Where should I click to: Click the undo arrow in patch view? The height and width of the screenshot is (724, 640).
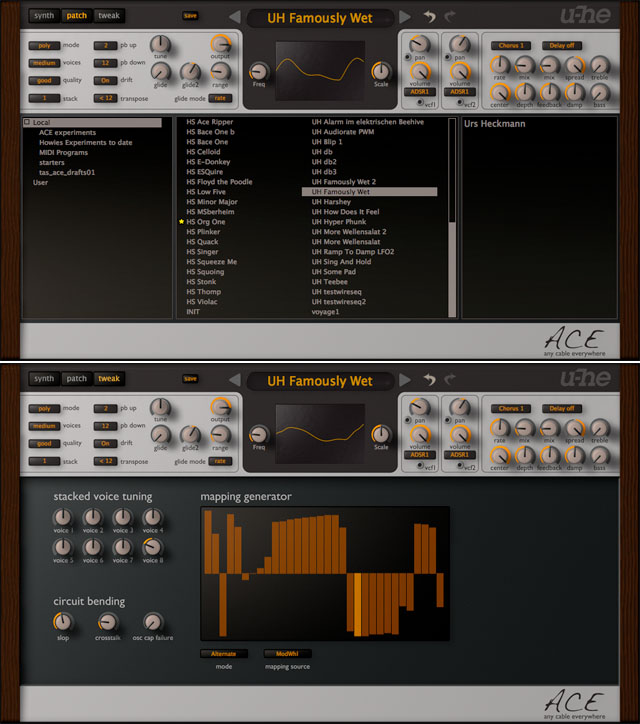[x=430, y=17]
